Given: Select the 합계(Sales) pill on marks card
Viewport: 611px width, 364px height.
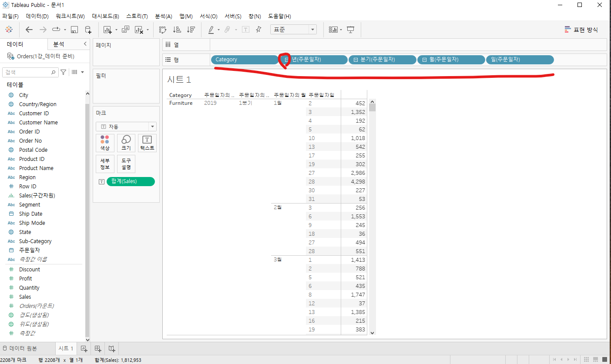Looking at the screenshot, I should 131,181.
